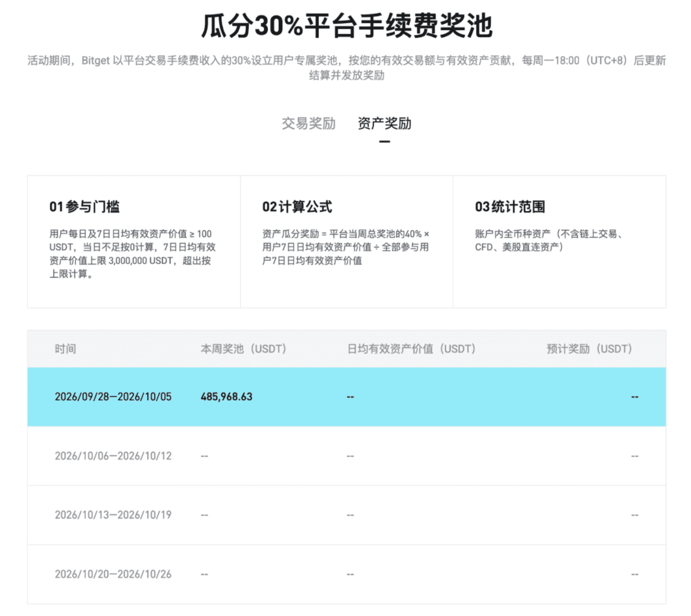Click the scope text starting 账户内全币种资产

click(x=549, y=240)
